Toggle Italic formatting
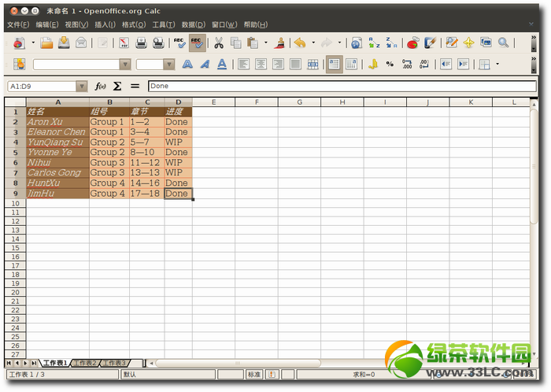 tap(205, 65)
